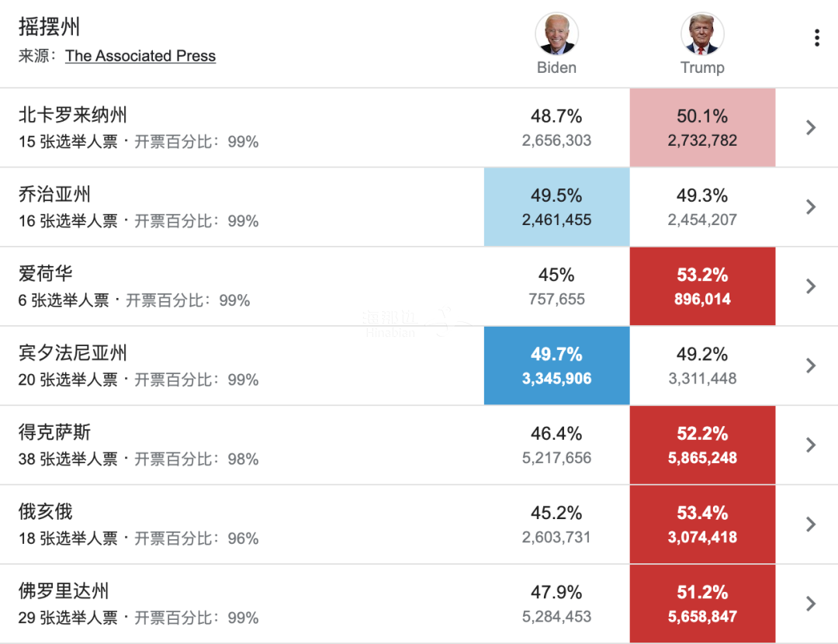Click the Trump column name label
The image size is (838, 644).
(702, 68)
